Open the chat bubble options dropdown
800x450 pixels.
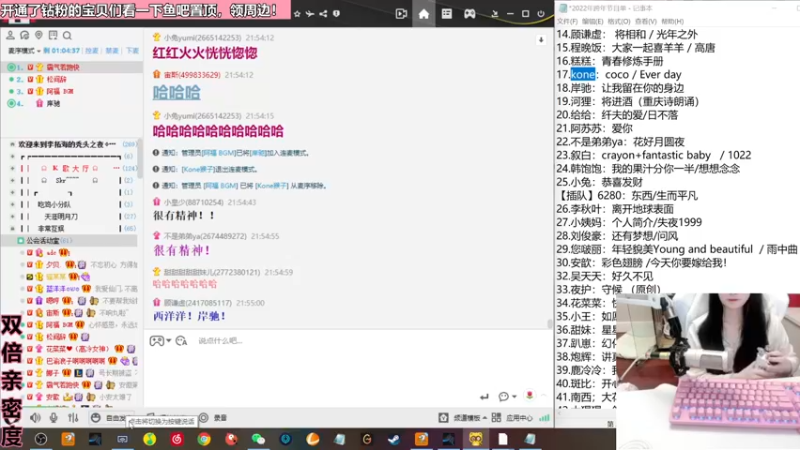pyautogui.click(x=507, y=396)
